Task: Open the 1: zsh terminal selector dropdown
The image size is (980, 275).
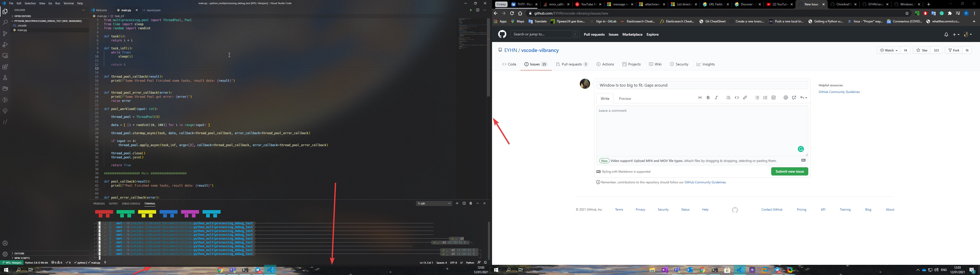Action: coord(434,203)
